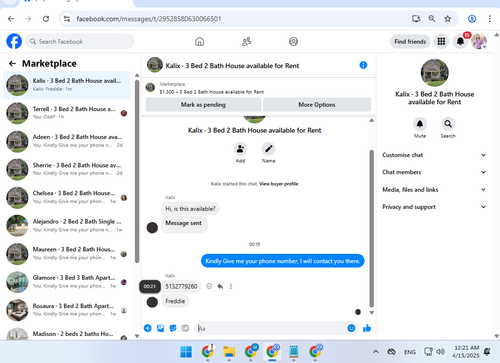Viewport: 500px width, 363px height.
Task: Open the ENG language indicator
Action: coord(410,352)
